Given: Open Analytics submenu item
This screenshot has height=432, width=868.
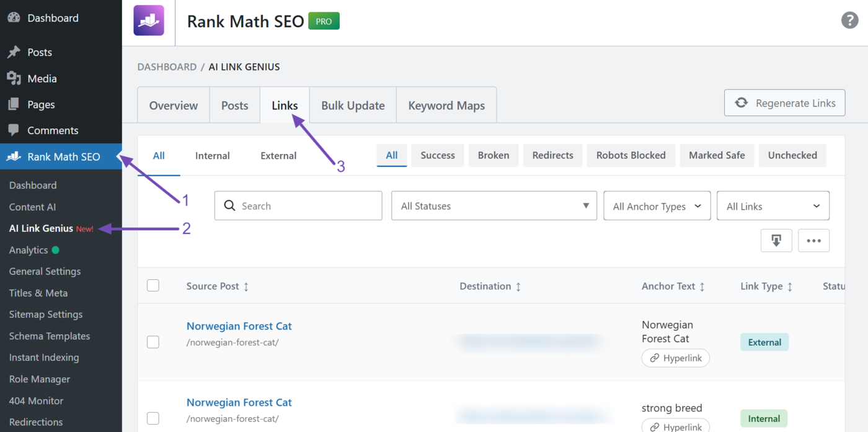Looking at the screenshot, I should click(29, 250).
